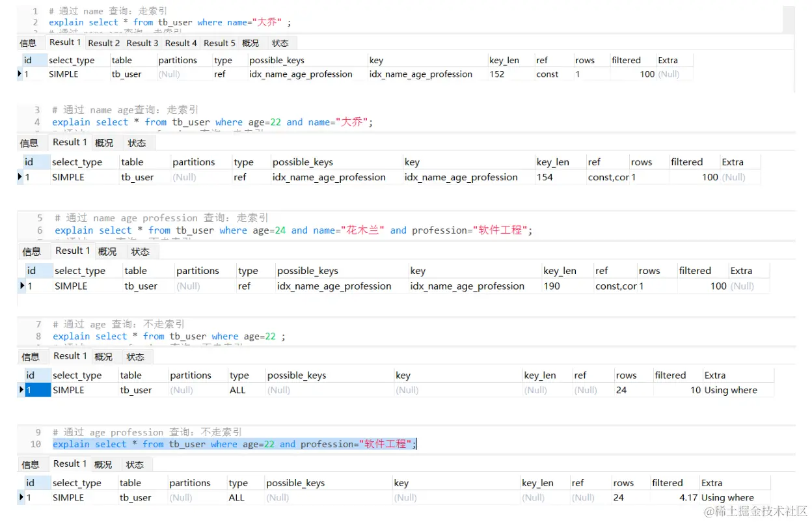Click line number 6 in the gutter
This screenshot has height=522, width=812.
pyautogui.click(x=40, y=230)
